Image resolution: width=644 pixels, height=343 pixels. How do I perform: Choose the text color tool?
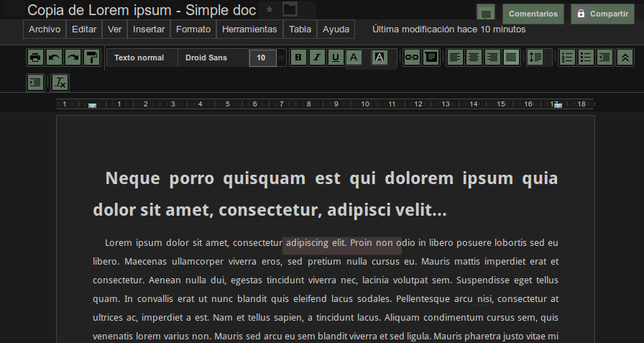pos(354,58)
